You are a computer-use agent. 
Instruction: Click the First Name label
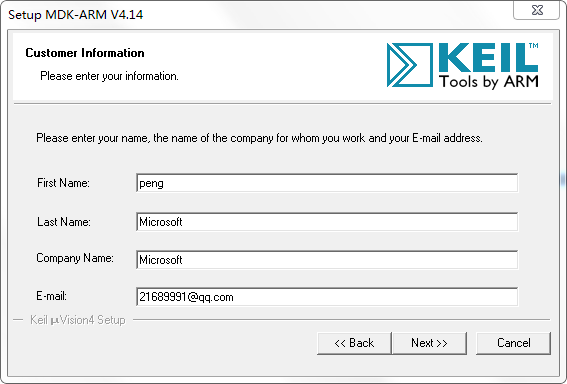(63, 183)
